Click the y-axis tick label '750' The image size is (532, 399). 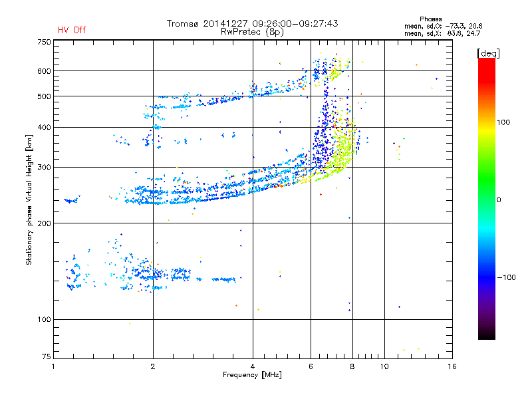[44, 42]
